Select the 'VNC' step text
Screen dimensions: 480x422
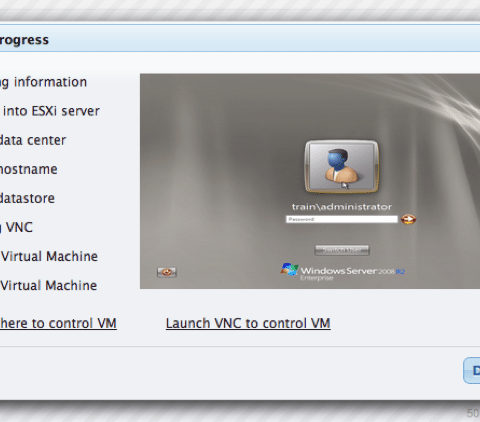click(19, 227)
